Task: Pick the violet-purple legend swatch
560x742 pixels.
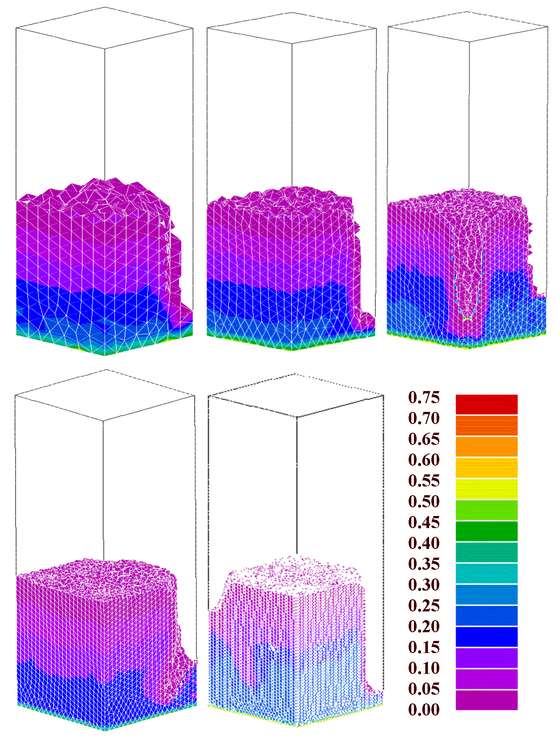Action: [x=487, y=658]
